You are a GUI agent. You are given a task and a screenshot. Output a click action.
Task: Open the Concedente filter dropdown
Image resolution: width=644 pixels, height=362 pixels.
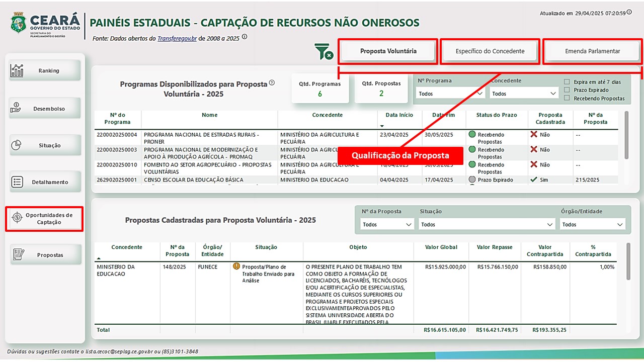coord(524,94)
